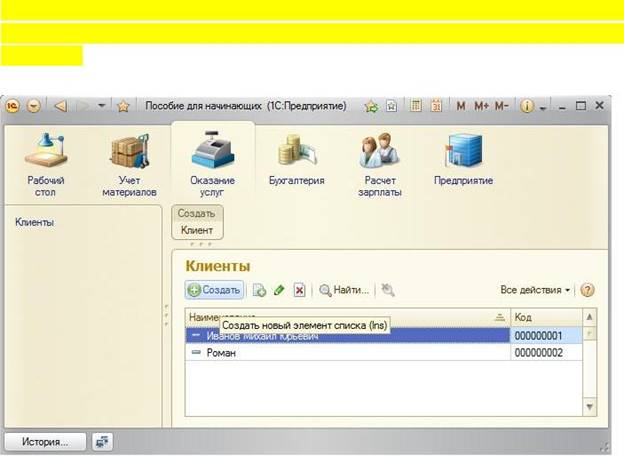Click the copy item icon next to Создать
The height and width of the screenshot is (456, 624).
(259, 290)
